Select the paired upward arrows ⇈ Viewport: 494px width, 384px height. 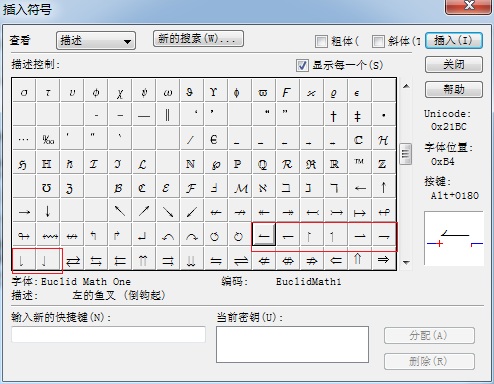144,259
